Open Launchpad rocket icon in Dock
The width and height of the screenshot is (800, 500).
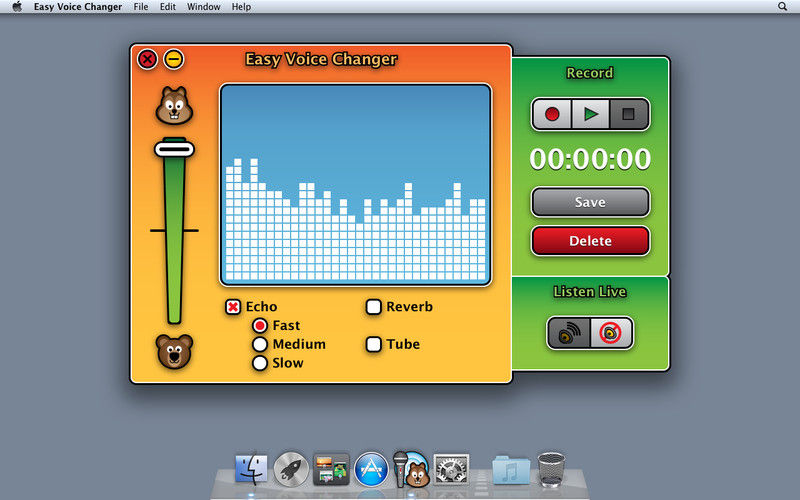291,468
